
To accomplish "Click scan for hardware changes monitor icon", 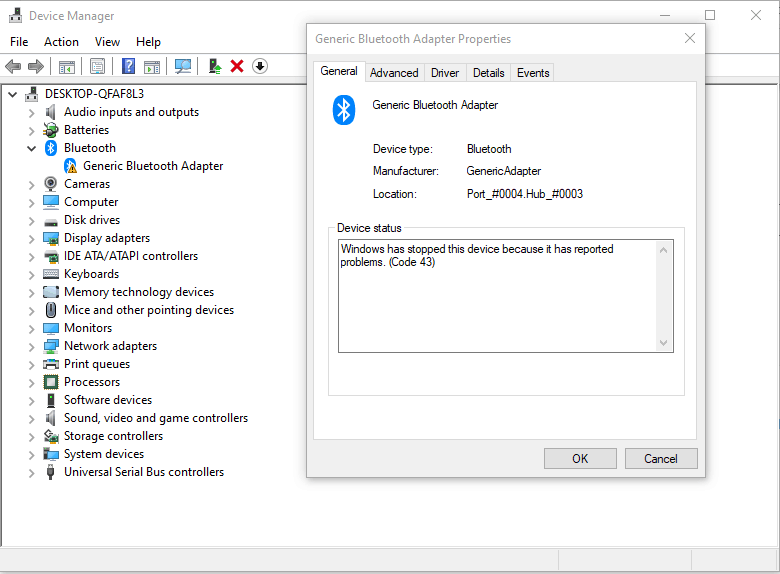I will click(183, 66).
